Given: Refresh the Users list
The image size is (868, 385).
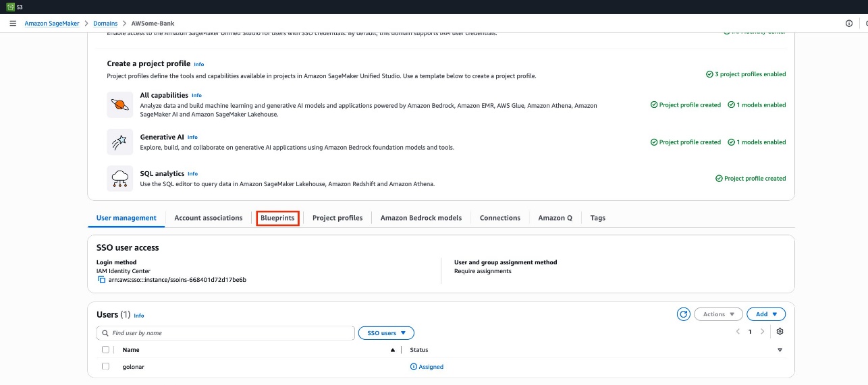Looking at the screenshot, I should point(683,314).
